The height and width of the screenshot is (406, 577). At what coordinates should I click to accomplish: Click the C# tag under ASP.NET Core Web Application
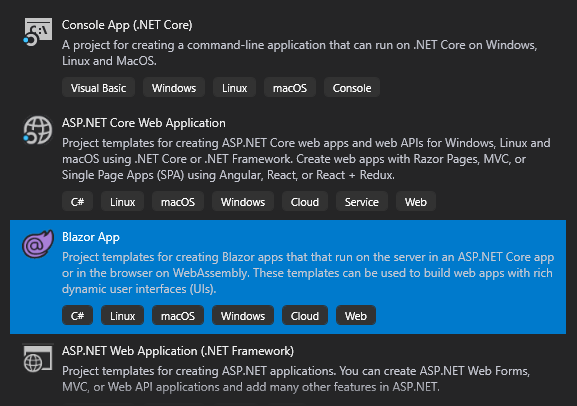77,201
